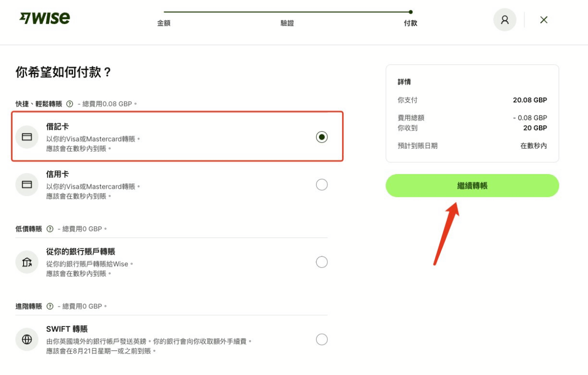Click the progress bar end dot
Screen dimensions: 588x375
pos(411,12)
